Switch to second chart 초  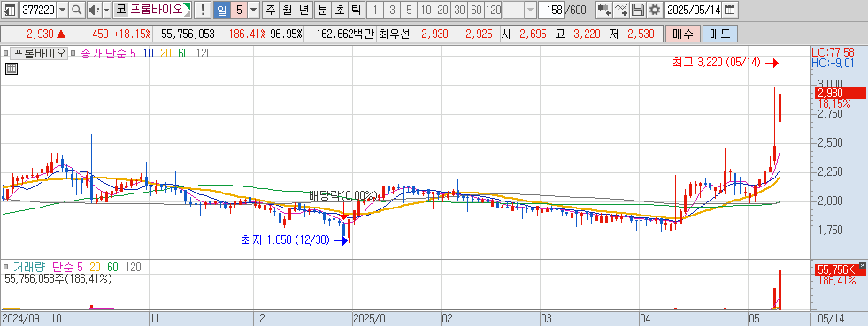click(340, 10)
